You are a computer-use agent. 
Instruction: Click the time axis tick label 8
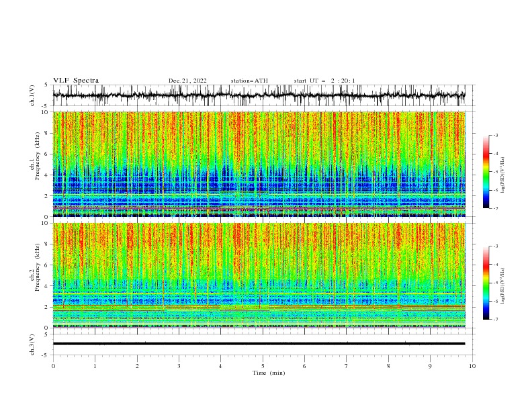pos(388,366)
